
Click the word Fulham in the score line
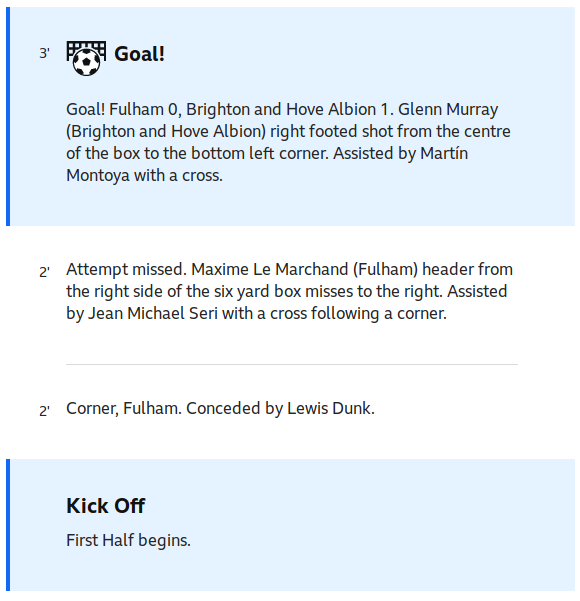point(136,109)
